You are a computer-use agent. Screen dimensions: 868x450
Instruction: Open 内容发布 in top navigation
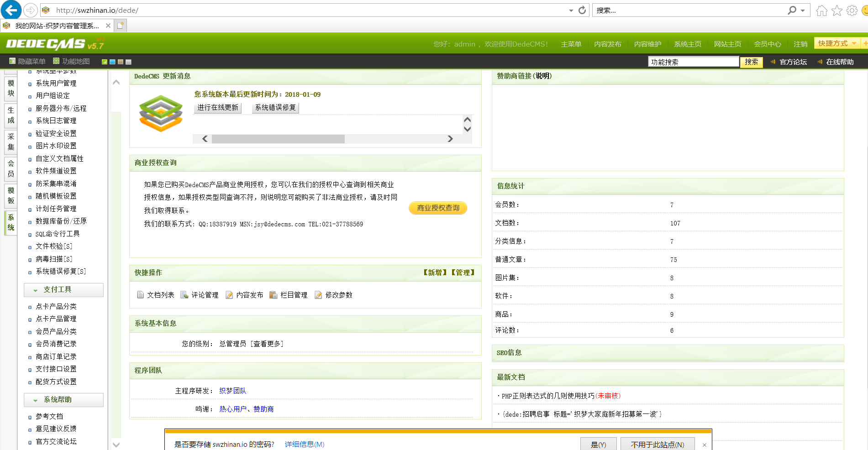tap(608, 44)
